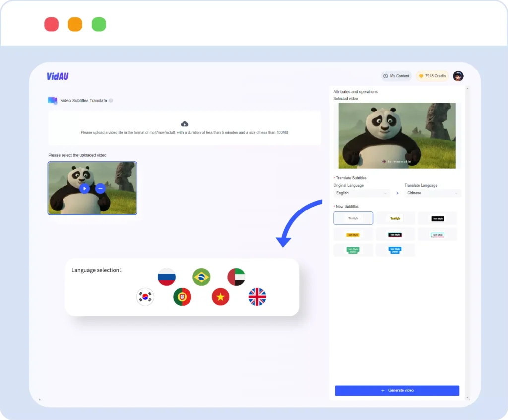This screenshot has width=508, height=420.
Task: Choose the Portuguese flag language
Action: tap(182, 297)
